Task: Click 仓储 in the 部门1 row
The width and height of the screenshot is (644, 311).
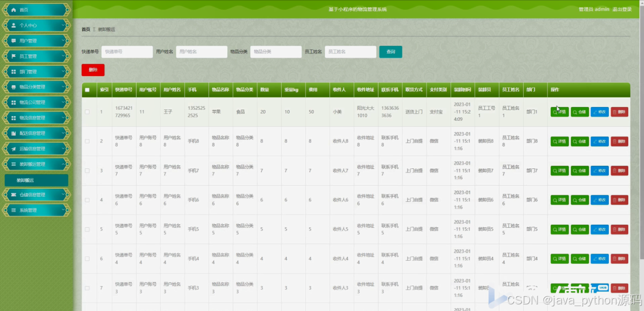Action: (x=580, y=112)
